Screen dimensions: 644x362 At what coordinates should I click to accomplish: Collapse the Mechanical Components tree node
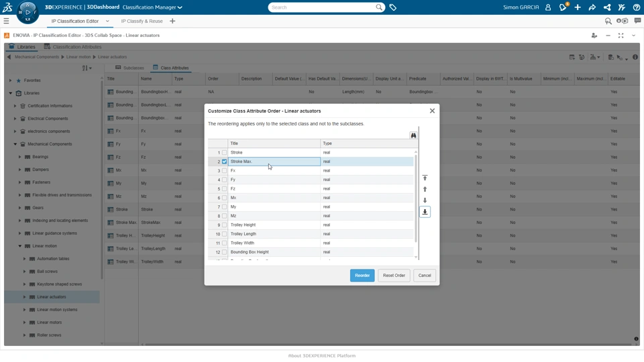15,144
